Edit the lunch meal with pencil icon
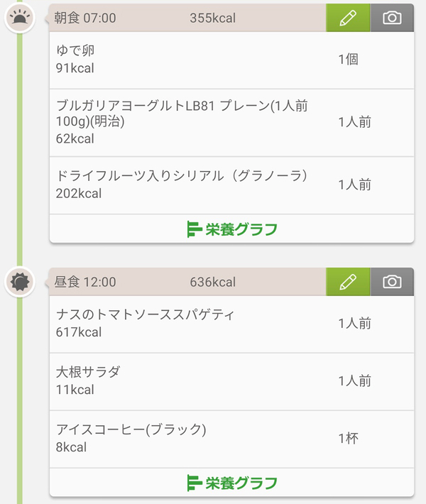The width and height of the screenshot is (426, 504). point(348,282)
